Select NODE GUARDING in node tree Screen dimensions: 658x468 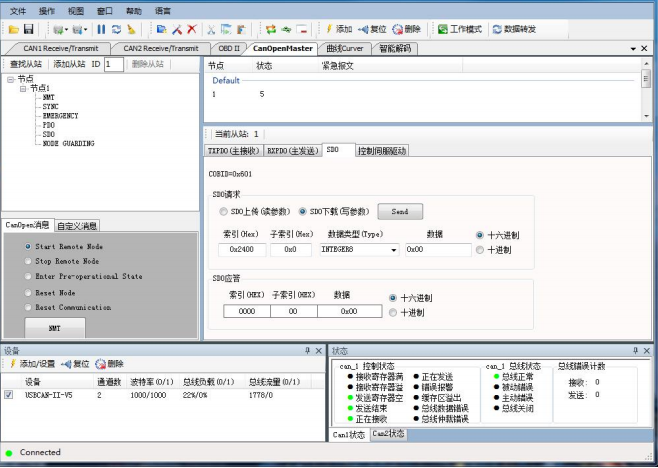click(x=68, y=144)
